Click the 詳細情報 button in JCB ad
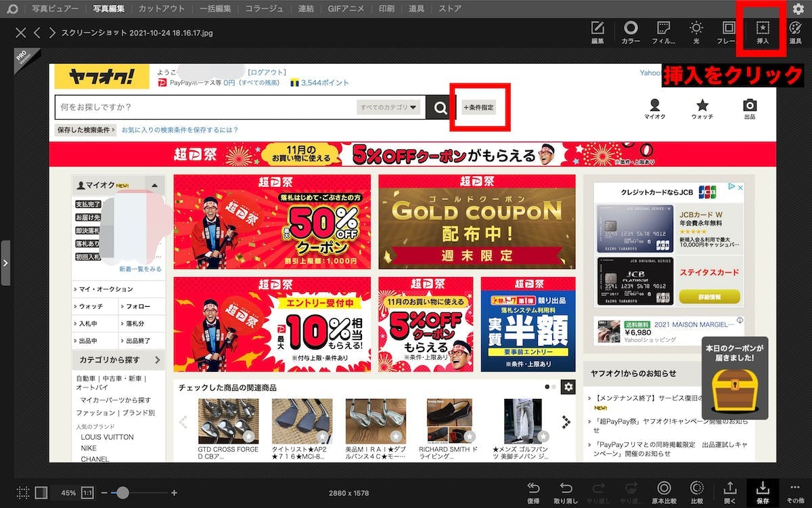This screenshot has width=812, height=508. pyautogui.click(x=709, y=297)
